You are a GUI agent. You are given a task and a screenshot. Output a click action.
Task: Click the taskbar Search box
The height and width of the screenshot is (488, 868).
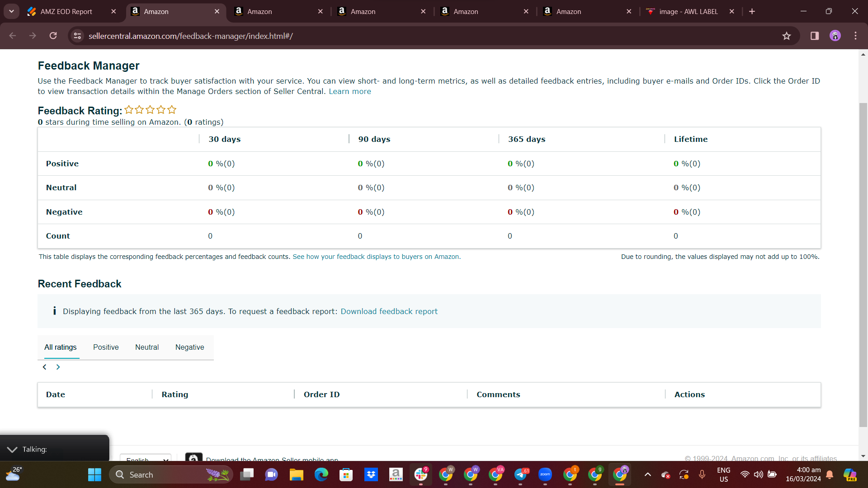coord(171,474)
